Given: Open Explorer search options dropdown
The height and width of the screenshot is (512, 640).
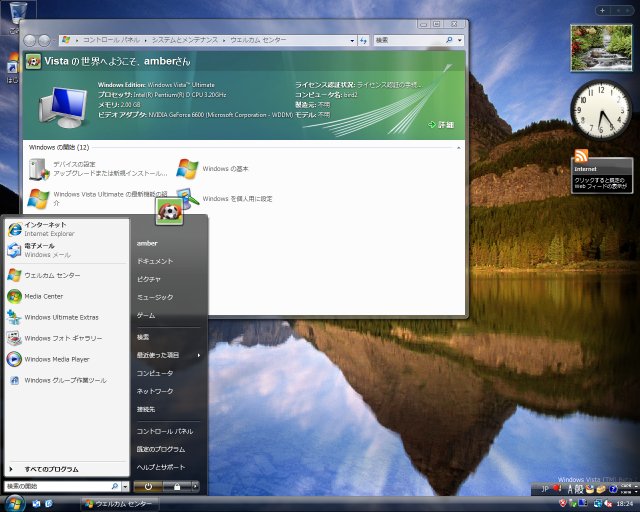Looking at the screenshot, I should tap(460, 40).
